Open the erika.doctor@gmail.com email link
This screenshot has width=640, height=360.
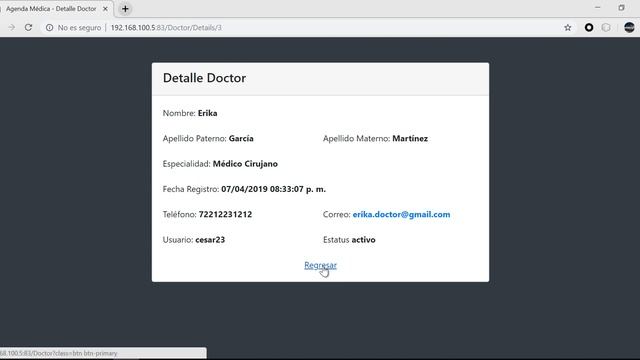coord(401,215)
